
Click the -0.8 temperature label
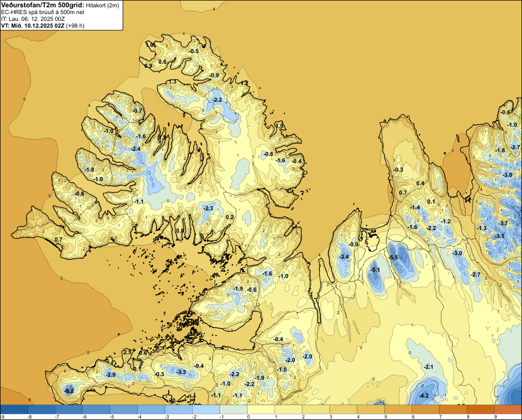pyautogui.click(x=268, y=154)
